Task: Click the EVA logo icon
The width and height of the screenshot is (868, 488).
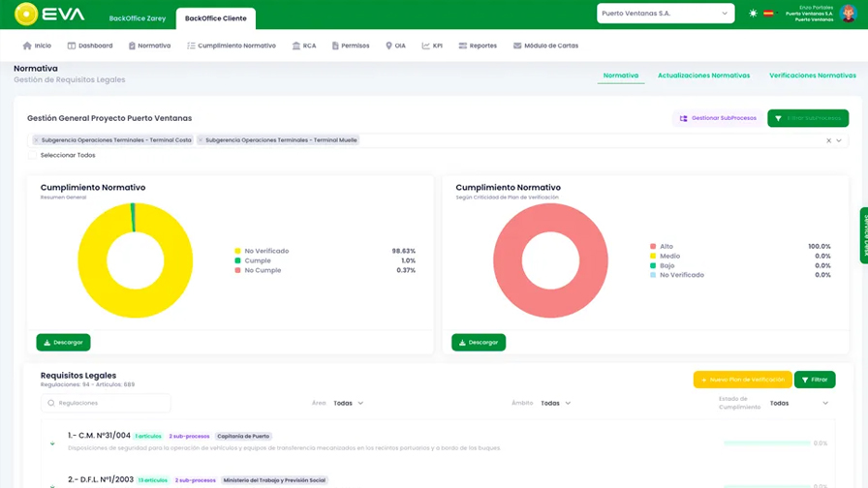Action: point(26,14)
